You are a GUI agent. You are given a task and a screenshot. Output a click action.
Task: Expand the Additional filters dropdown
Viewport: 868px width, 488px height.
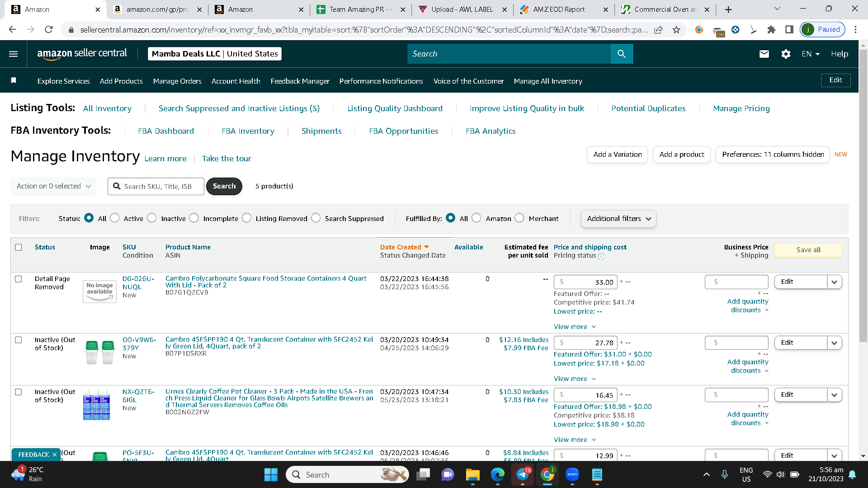click(x=618, y=219)
